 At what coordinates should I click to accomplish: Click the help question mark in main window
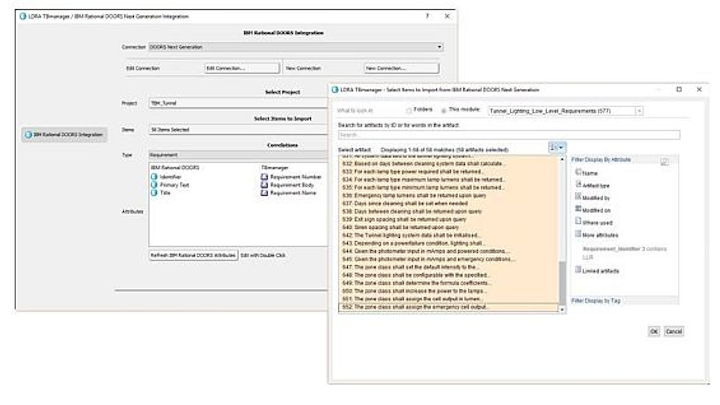click(x=427, y=16)
